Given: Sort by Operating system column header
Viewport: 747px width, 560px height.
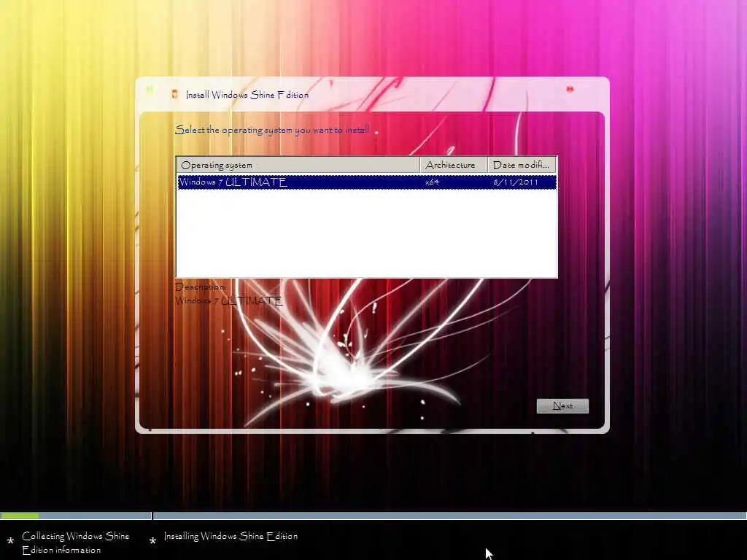Looking at the screenshot, I should [298, 165].
